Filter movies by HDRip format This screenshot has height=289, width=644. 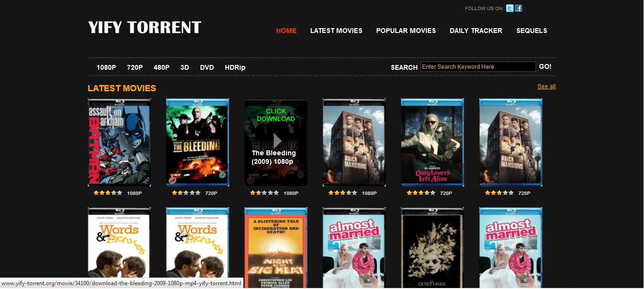(235, 67)
